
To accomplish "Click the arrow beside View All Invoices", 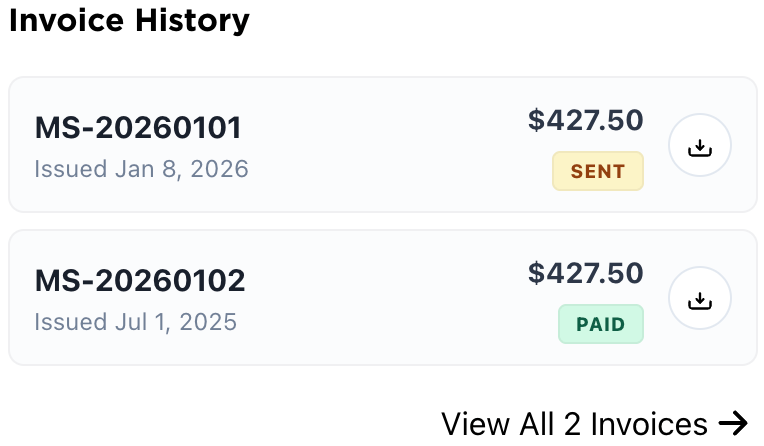I will (x=733, y=424).
